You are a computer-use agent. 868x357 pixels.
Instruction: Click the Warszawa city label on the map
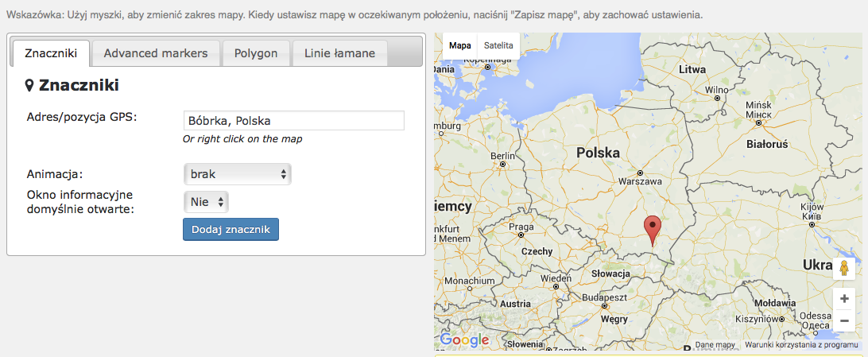click(x=640, y=181)
